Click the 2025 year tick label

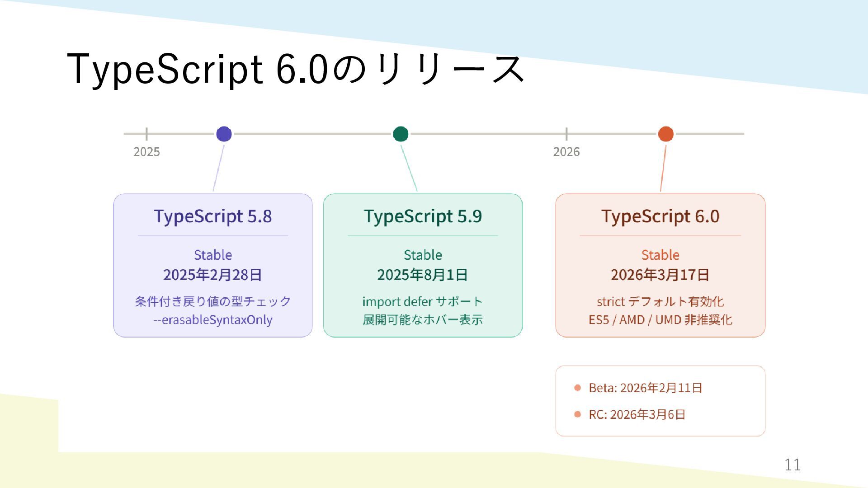tap(146, 152)
